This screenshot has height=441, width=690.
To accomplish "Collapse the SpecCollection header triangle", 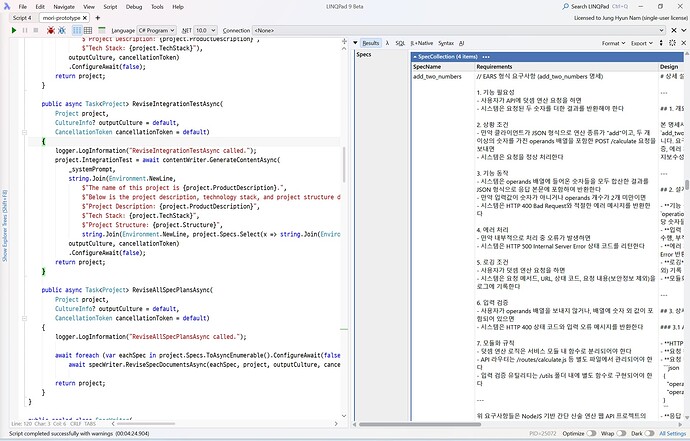I will 415,57.
